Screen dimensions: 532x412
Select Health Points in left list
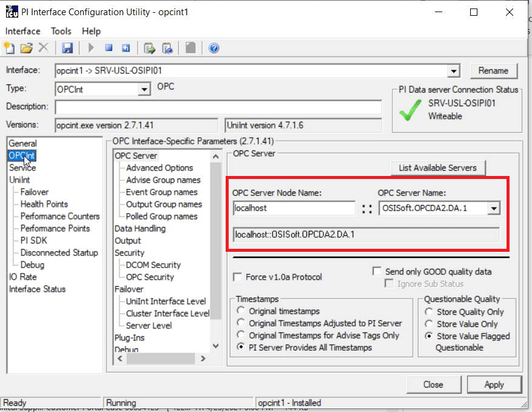pos(44,204)
